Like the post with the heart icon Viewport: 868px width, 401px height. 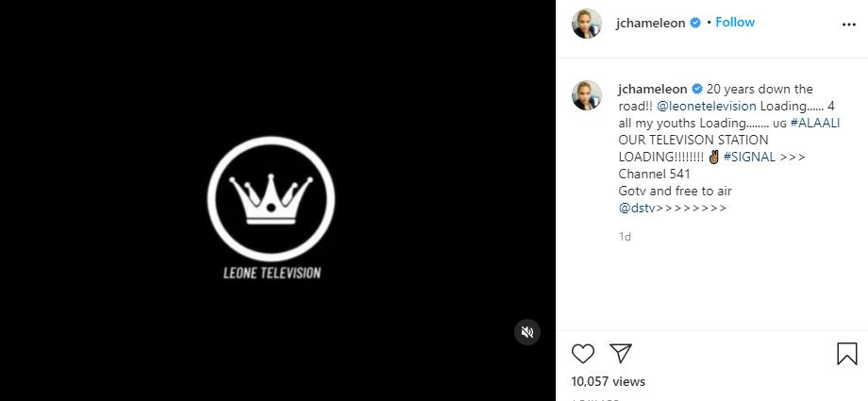(x=583, y=354)
